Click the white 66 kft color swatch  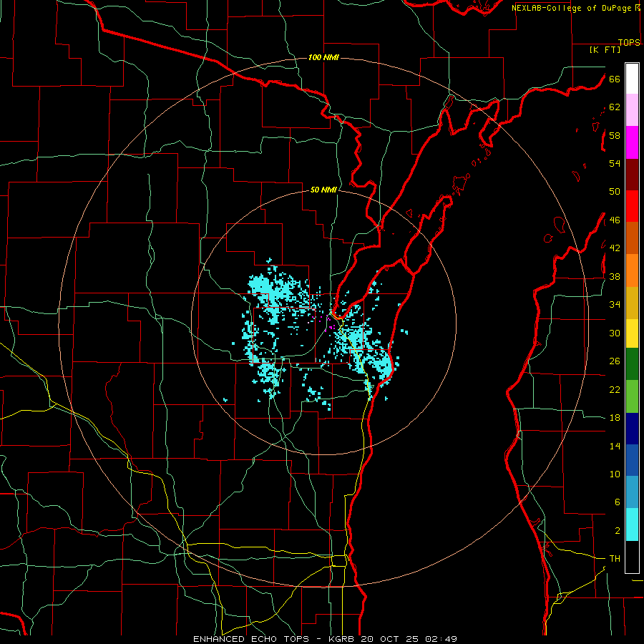click(632, 79)
